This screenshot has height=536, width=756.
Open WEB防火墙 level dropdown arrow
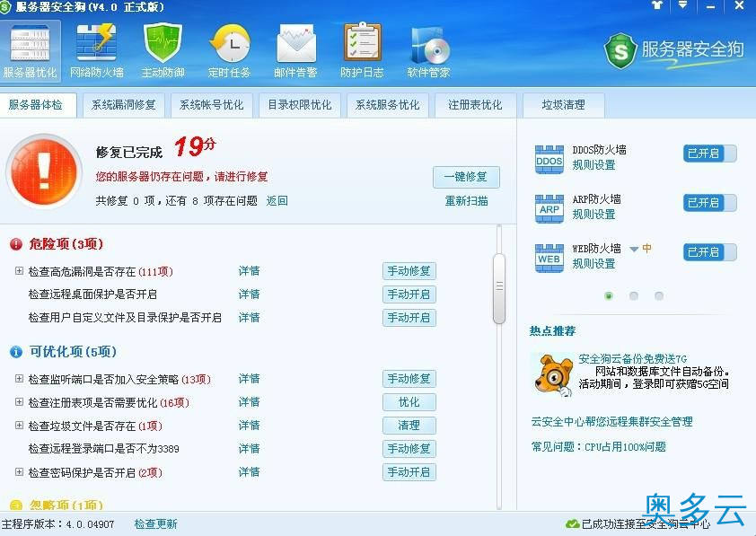[x=634, y=250]
